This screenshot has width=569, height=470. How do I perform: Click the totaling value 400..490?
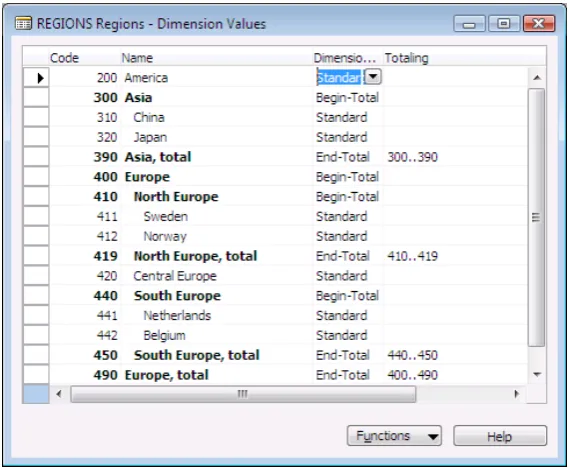413,375
